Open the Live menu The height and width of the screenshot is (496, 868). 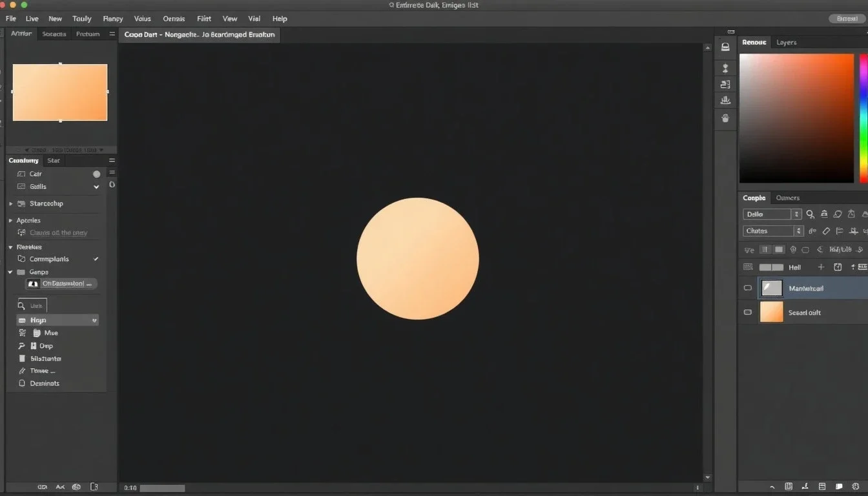click(x=32, y=19)
